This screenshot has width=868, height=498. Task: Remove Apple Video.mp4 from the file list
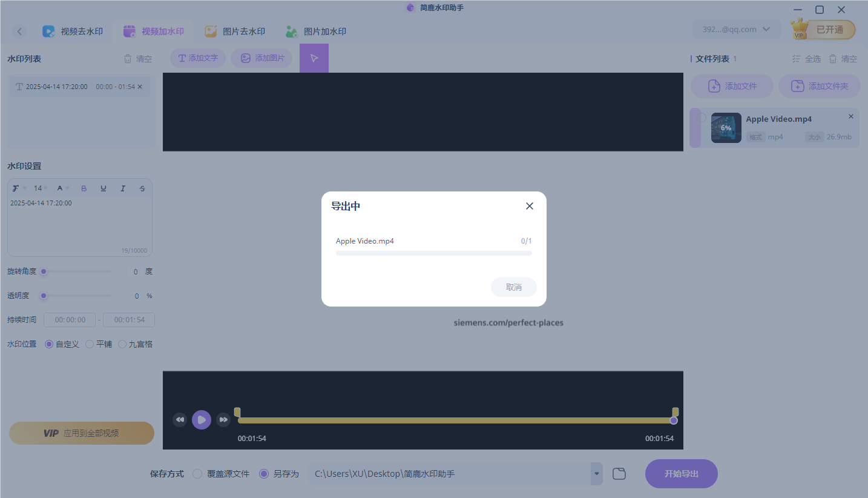coord(851,116)
